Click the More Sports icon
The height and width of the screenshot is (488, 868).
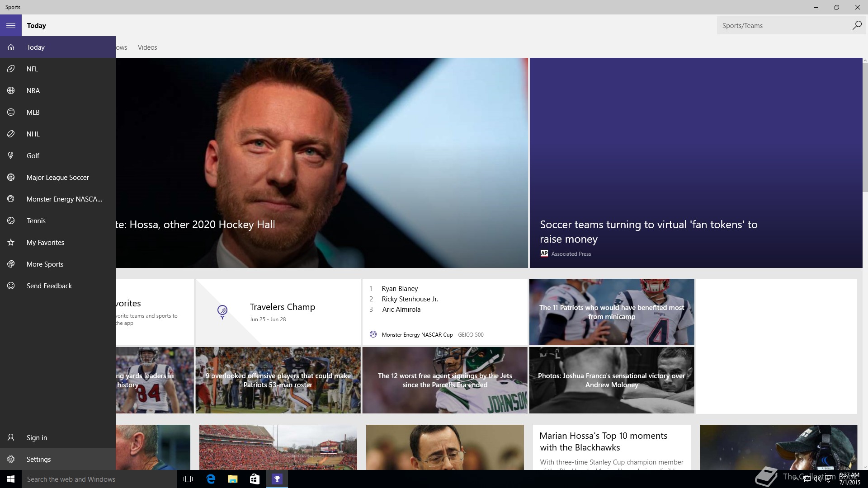pyautogui.click(x=11, y=264)
